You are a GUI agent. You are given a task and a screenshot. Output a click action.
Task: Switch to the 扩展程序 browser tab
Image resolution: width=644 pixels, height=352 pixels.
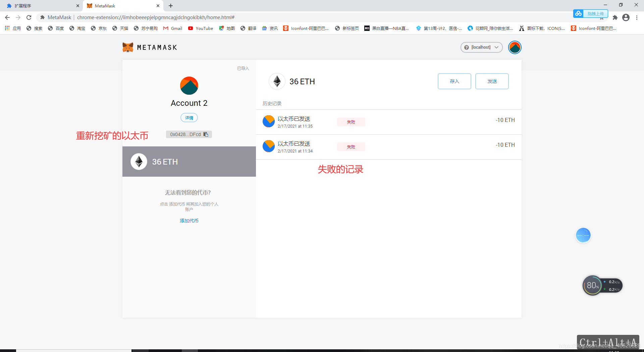click(x=42, y=6)
